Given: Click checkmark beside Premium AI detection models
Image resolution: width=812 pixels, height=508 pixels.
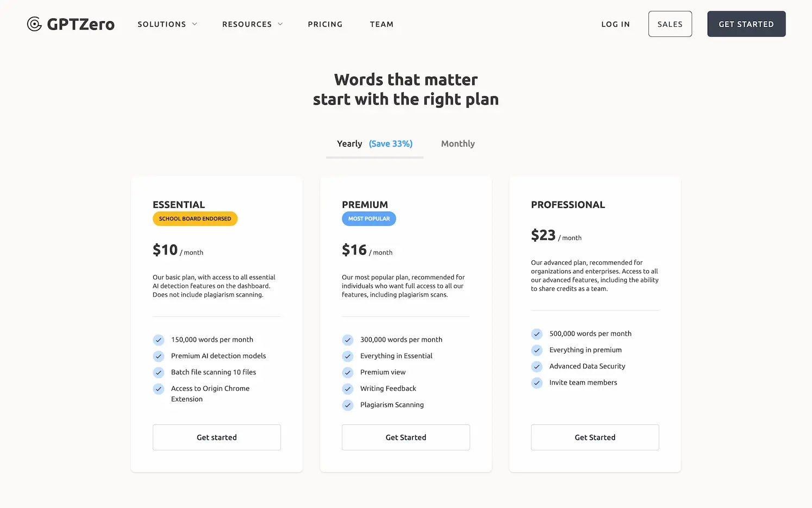Looking at the screenshot, I should pos(158,356).
